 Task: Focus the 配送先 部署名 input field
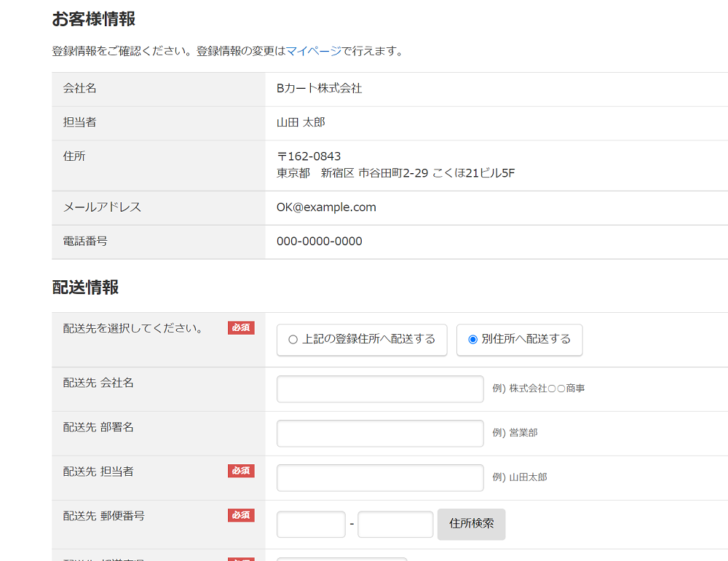point(380,434)
